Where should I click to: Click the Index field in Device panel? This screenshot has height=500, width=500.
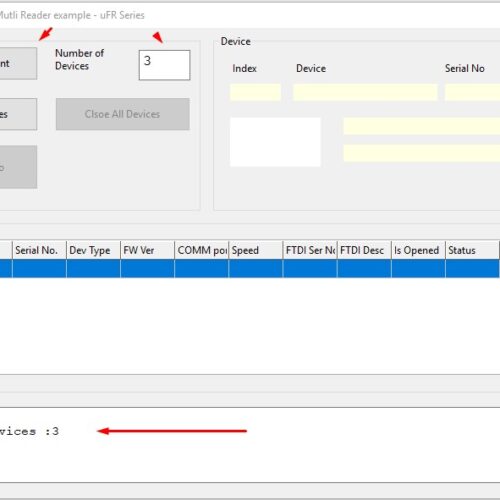point(255,92)
